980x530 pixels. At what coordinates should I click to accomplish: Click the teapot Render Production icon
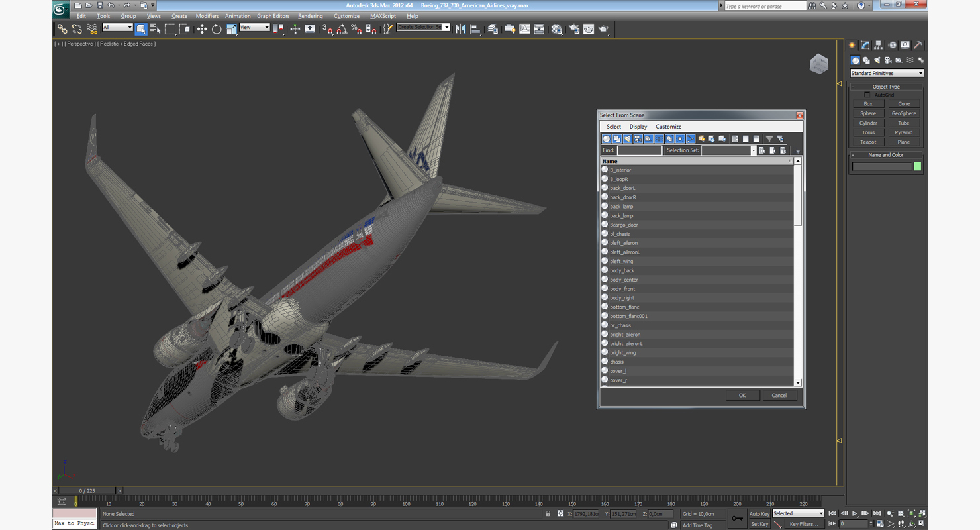[x=604, y=28]
